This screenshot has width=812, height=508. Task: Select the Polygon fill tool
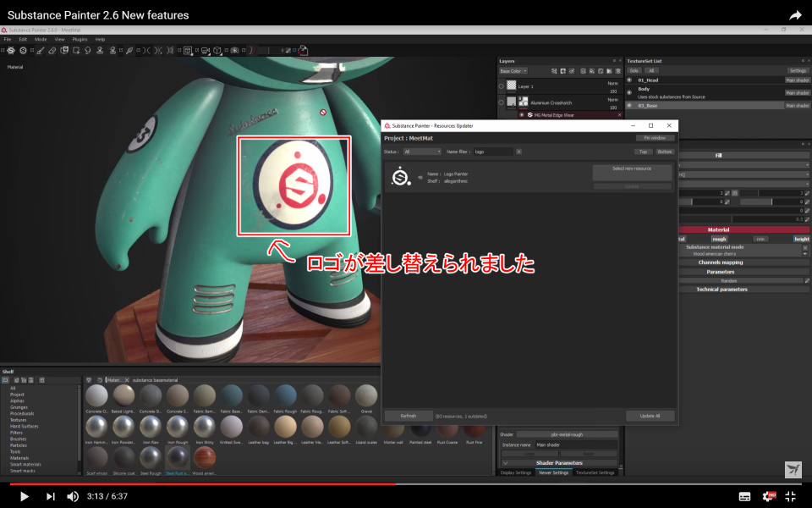point(76,50)
